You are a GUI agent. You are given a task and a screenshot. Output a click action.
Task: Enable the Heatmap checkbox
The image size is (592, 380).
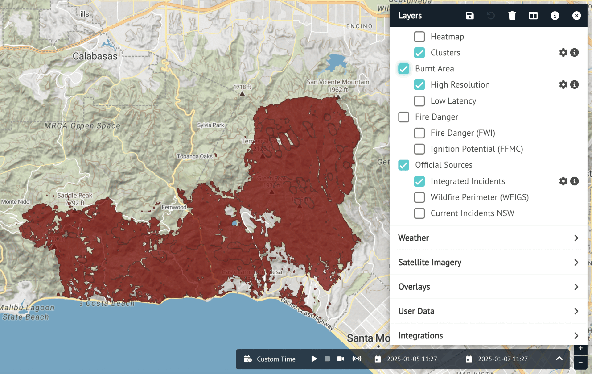[419, 37]
